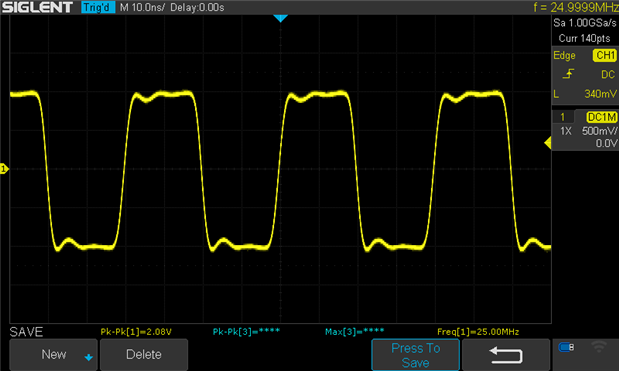Click the Delete button

point(144,354)
